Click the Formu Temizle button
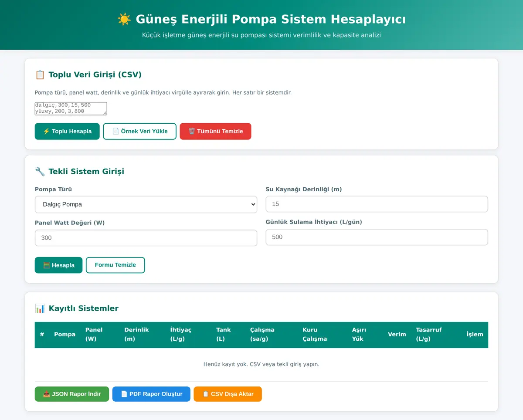The image size is (523, 420). 115,265
